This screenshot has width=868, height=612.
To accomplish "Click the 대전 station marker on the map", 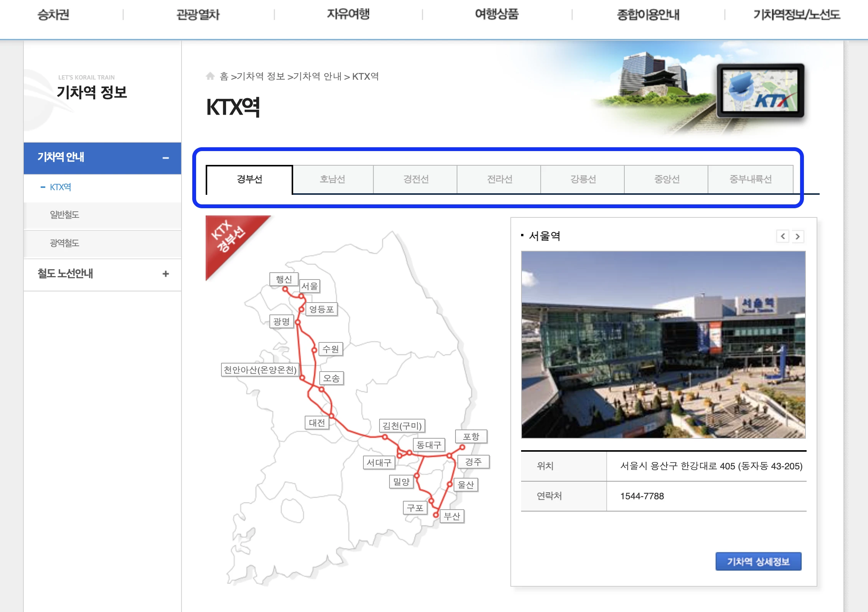I will coord(317,422).
